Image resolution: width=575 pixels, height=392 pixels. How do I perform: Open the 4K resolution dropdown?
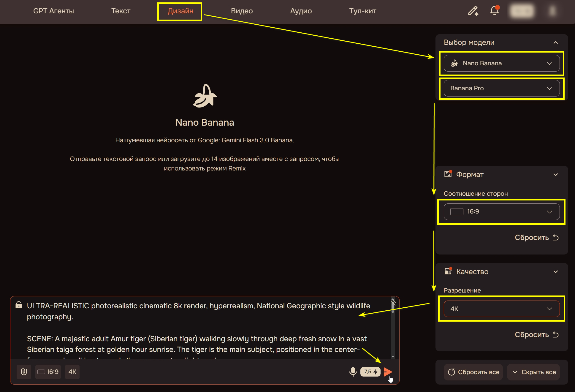pos(502,309)
